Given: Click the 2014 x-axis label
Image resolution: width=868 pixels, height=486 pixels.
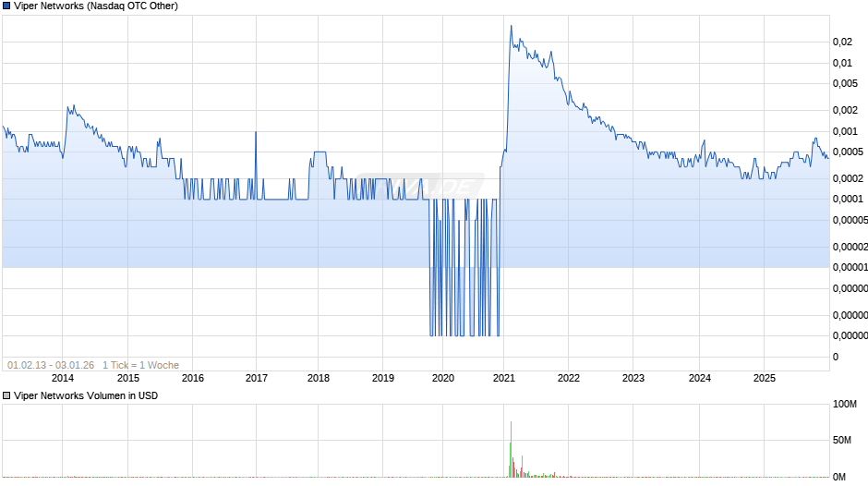Looking at the screenshot, I should 63,378.
